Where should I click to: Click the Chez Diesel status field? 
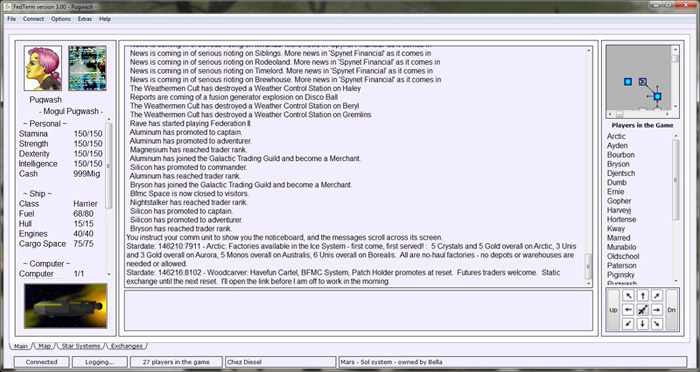coord(280,362)
